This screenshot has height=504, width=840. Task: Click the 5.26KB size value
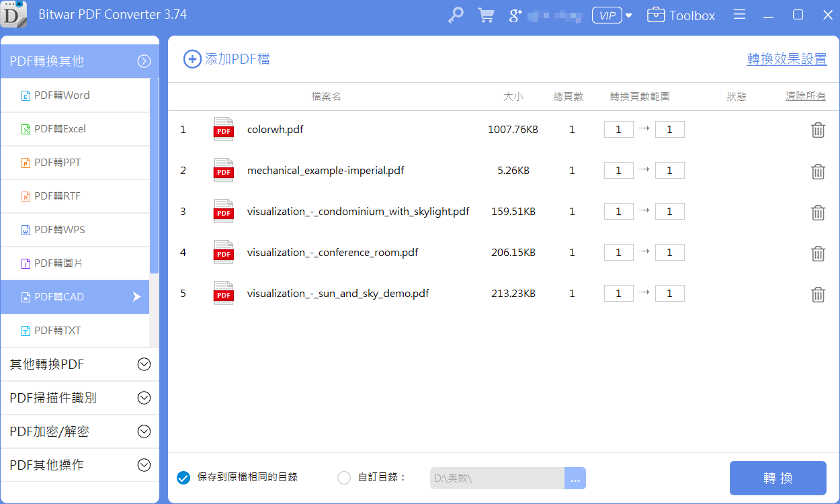click(513, 171)
